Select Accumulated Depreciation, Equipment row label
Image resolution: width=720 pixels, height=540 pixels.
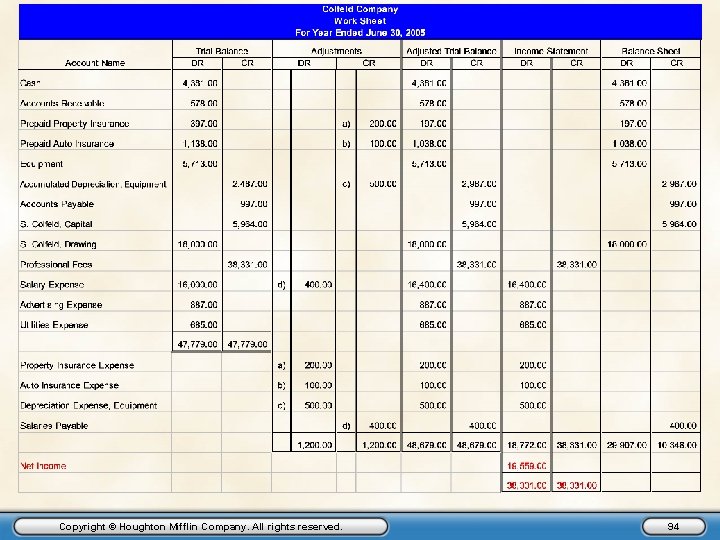[x=93, y=184]
